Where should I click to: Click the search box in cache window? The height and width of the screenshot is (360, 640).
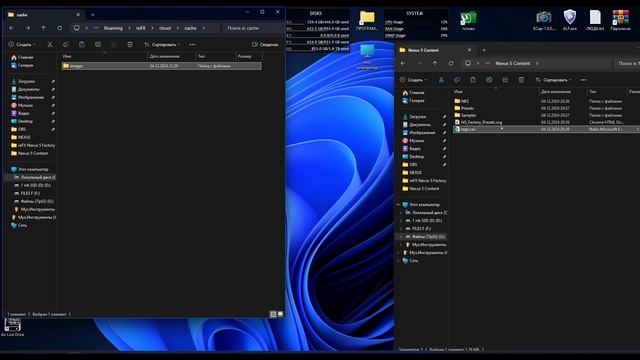tap(253, 28)
